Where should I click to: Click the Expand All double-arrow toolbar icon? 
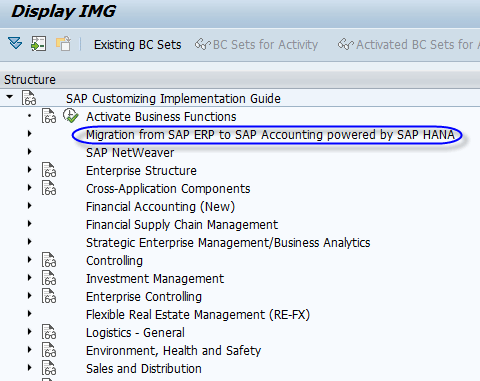click(15, 44)
